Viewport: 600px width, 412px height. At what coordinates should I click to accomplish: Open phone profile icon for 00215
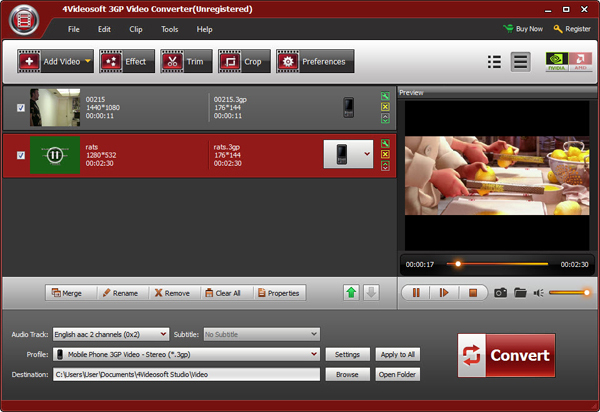tap(348, 107)
